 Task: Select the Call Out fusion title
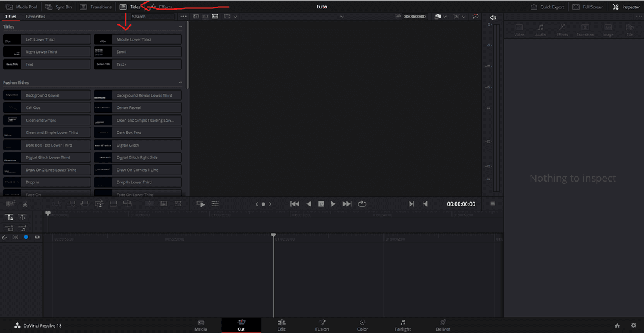[x=47, y=107]
